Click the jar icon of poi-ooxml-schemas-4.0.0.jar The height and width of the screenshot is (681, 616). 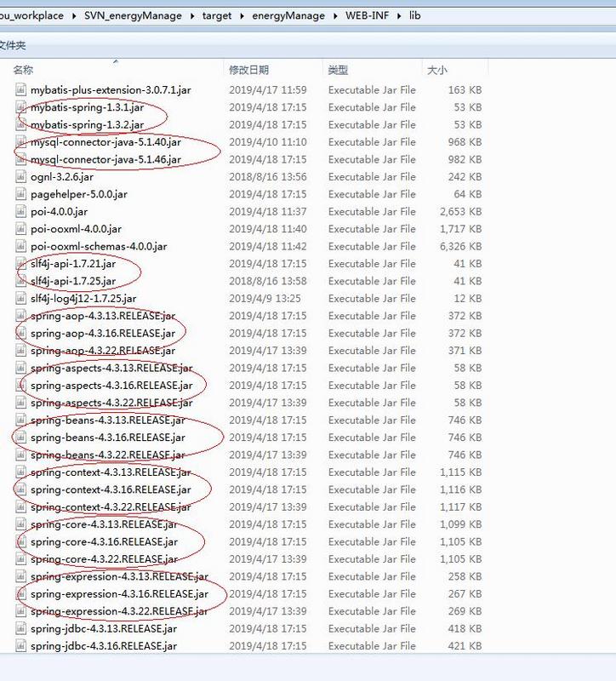coord(20,246)
